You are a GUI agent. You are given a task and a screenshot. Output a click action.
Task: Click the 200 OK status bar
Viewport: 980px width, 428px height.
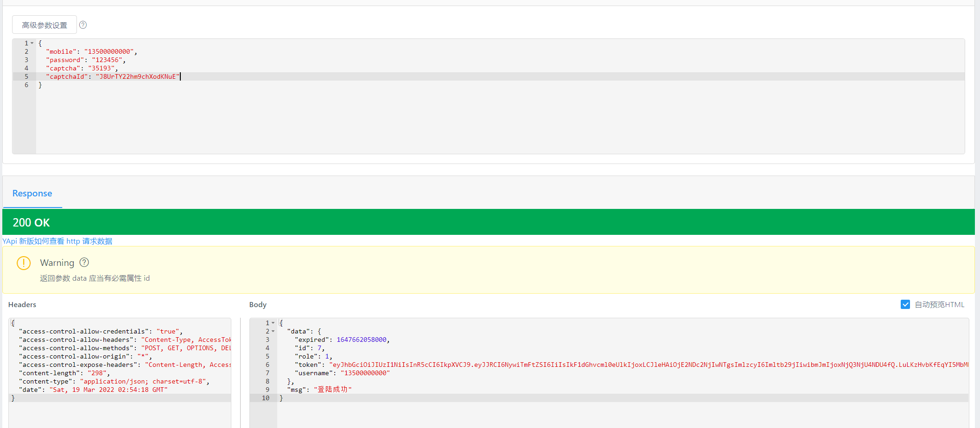[489, 222]
